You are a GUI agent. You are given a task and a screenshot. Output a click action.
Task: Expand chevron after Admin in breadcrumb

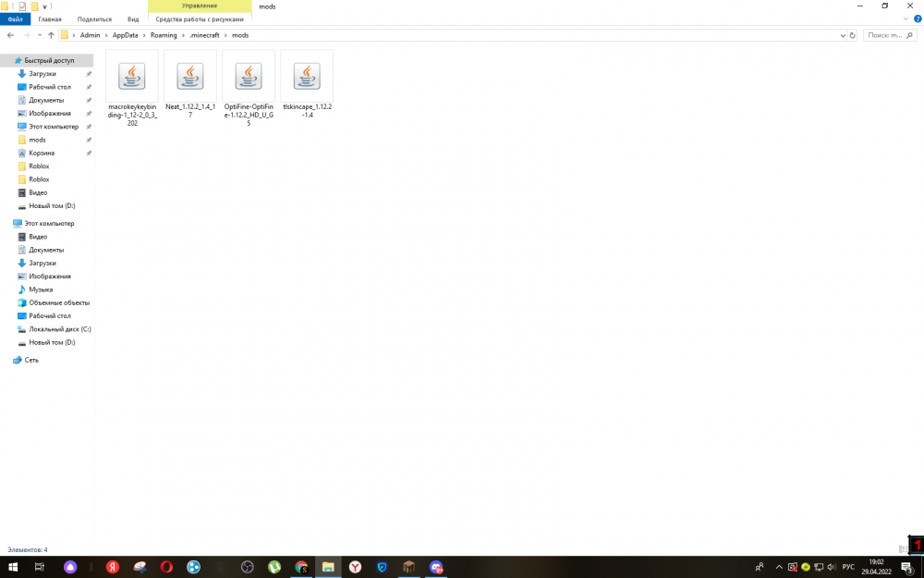point(106,35)
